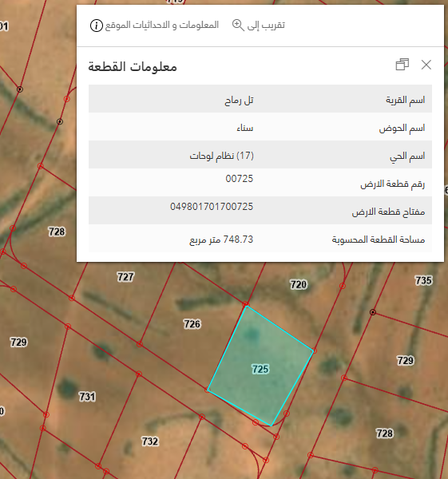448x479 pixels.
Task: Click the رقم قطعة الارض label
Action: tap(392, 184)
